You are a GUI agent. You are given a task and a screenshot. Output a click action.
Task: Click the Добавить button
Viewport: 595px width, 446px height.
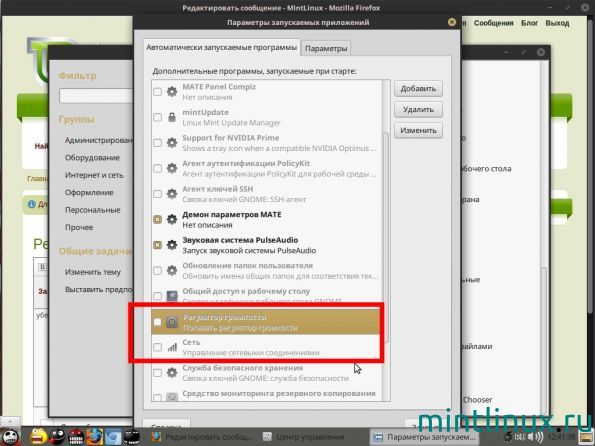pyautogui.click(x=418, y=88)
